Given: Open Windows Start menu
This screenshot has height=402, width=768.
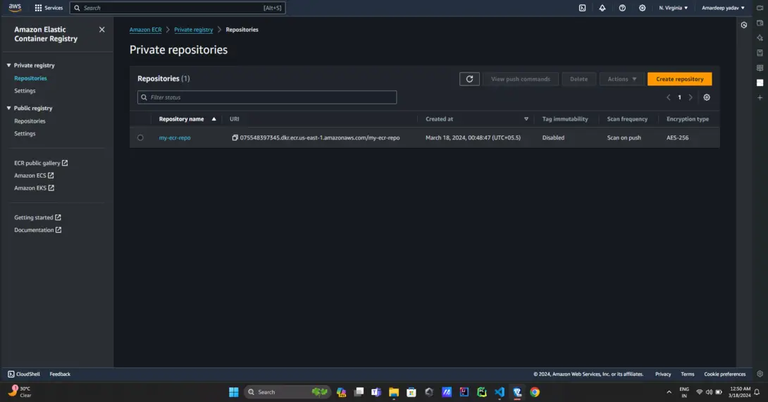Looking at the screenshot, I should [234, 392].
